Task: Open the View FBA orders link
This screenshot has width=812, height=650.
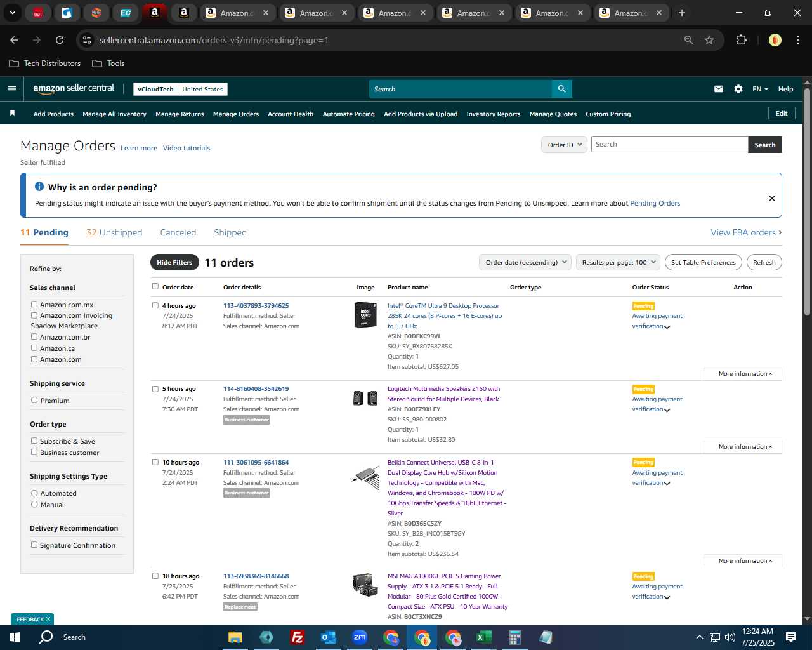Action: pos(746,232)
